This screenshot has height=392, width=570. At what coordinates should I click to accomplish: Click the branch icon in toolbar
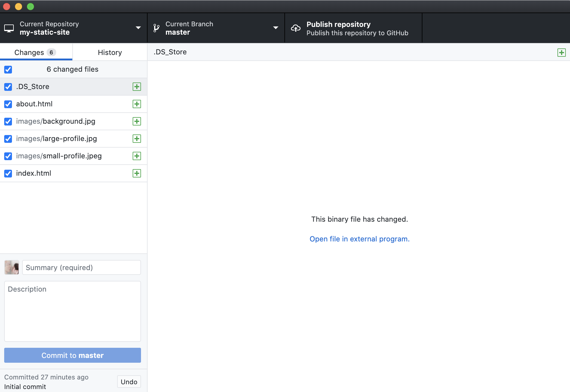156,28
